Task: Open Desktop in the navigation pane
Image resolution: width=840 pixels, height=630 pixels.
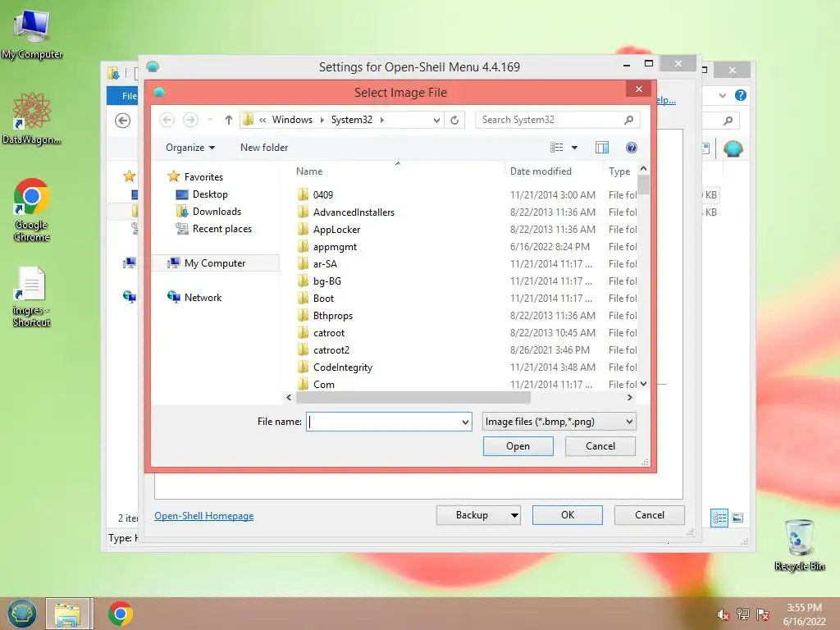Action: pos(210,194)
